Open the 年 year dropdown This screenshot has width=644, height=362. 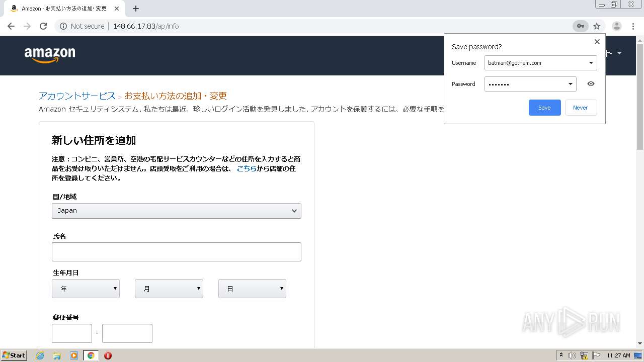(86, 289)
